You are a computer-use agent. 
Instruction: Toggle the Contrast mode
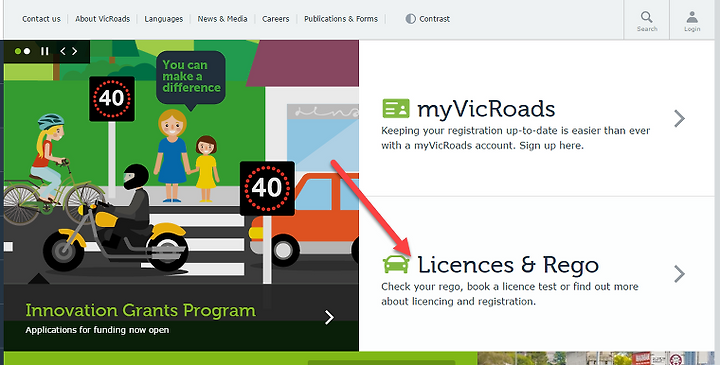(x=428, y=19)
